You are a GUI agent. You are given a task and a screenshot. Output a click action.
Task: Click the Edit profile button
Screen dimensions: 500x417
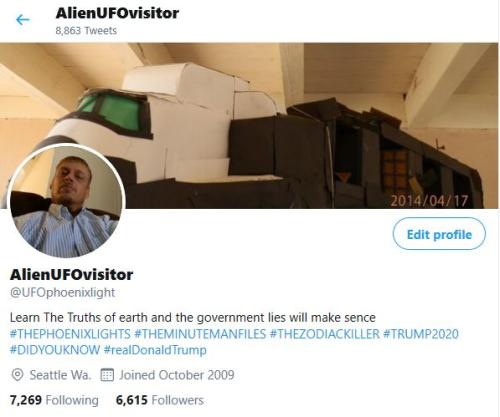(439, 234)
